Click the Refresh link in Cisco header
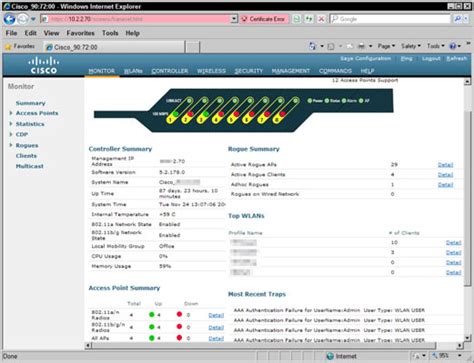The width and height of the screenshot is (474, 363). pos(457,58)
